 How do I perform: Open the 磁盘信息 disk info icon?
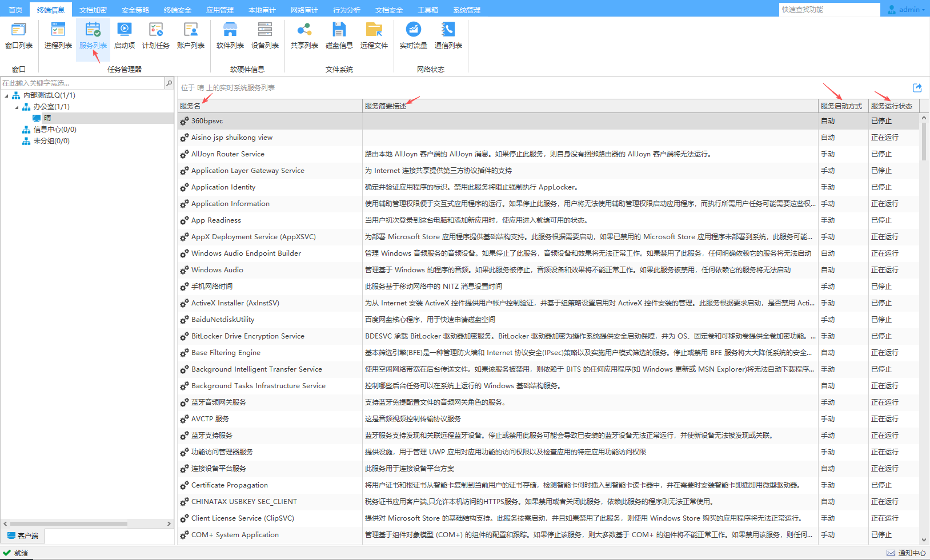[x=339, y=35]
